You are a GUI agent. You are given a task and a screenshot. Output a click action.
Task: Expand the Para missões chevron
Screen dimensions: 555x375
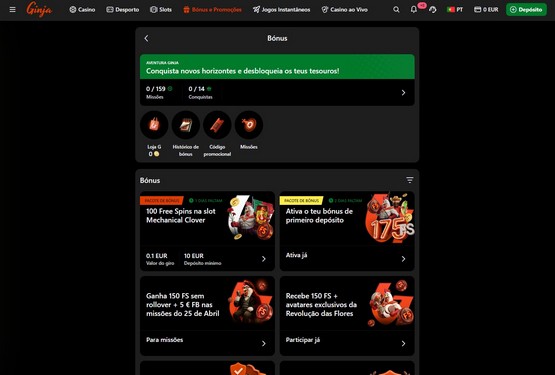click(264, 343)
